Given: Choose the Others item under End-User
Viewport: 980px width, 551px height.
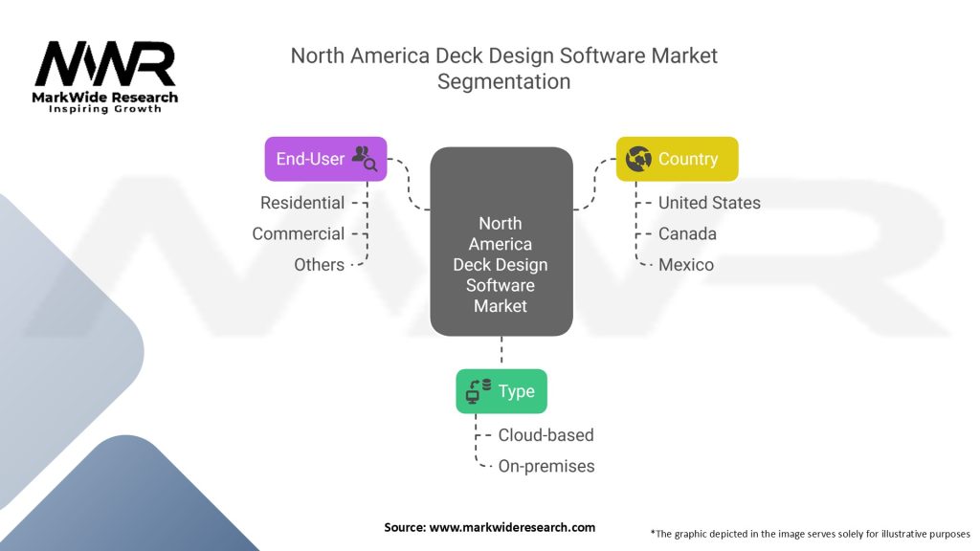Looking at the screenshot, I should pos(319,265).
